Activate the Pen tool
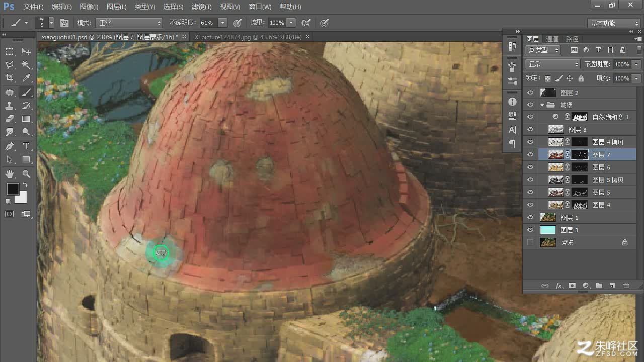 point(10,146)
